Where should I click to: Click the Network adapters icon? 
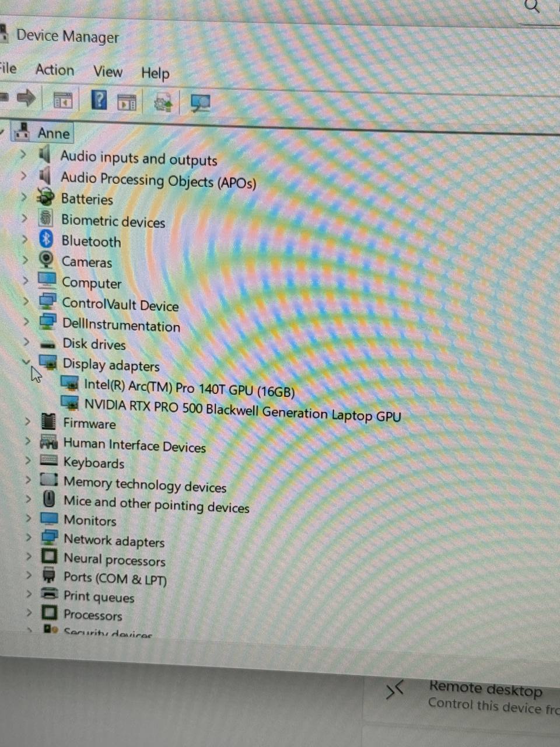pos(50,537)
